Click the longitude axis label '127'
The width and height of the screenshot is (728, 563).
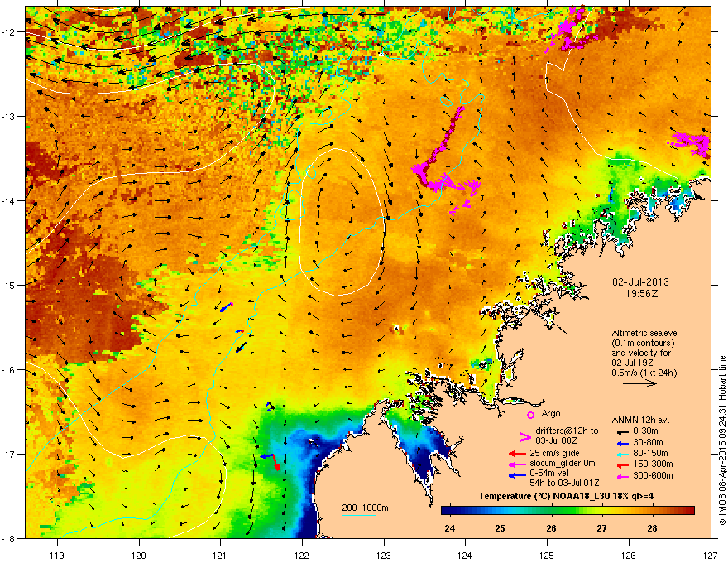tap(711, 555)
